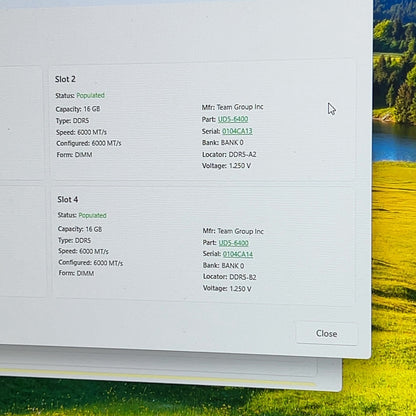This screenshot has height=416, width=416.
Task: Open the Slot 2 part link UD5-6400
Action: 233,119
